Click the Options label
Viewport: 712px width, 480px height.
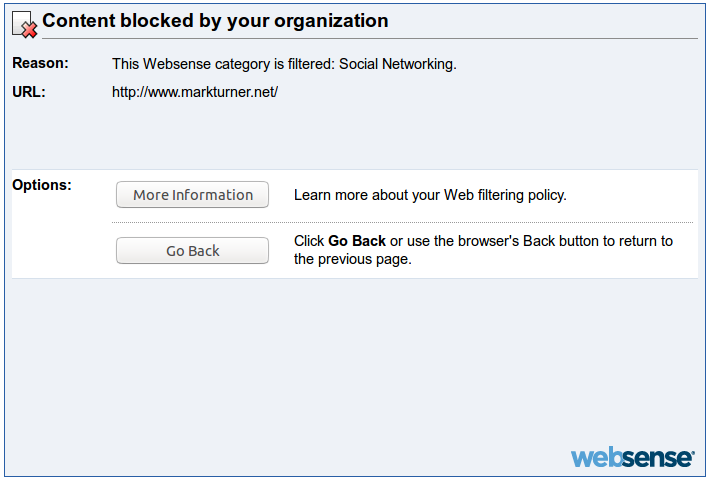click(x=42, y=185)
